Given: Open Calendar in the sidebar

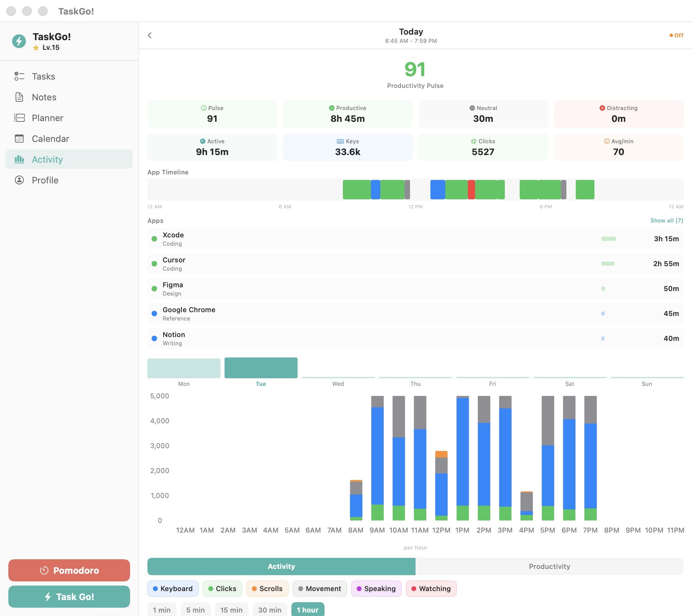Looking at the screenshot, I should click(69, 138).
